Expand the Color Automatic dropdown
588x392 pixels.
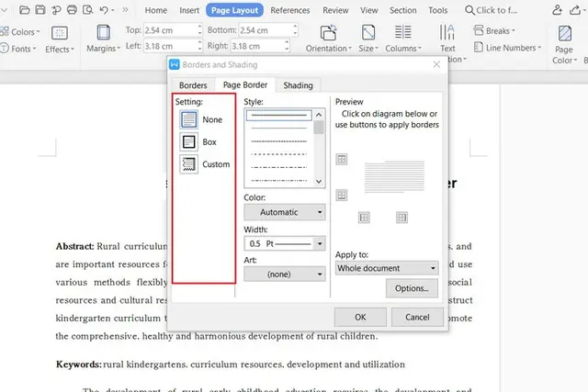point(285,212)
